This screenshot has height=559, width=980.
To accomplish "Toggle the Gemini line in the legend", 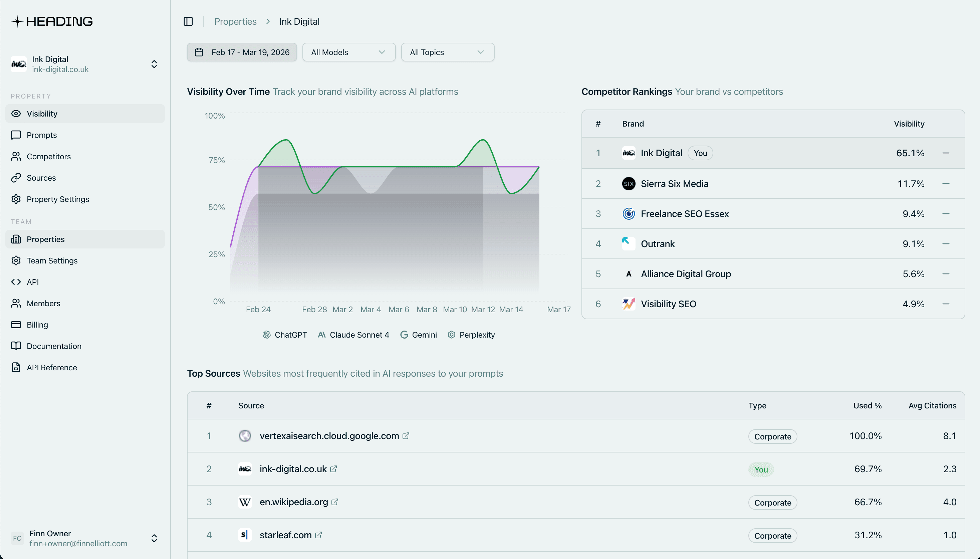I will [419, 334].
